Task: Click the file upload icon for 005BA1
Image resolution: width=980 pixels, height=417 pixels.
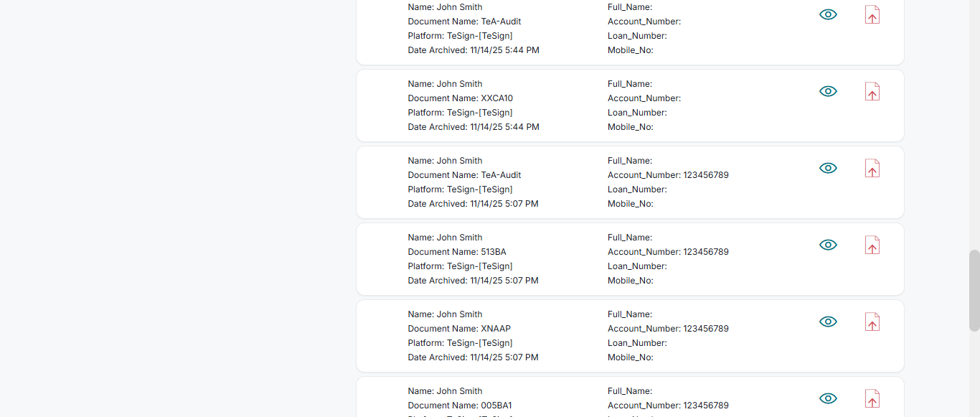Action: (872, 399)
